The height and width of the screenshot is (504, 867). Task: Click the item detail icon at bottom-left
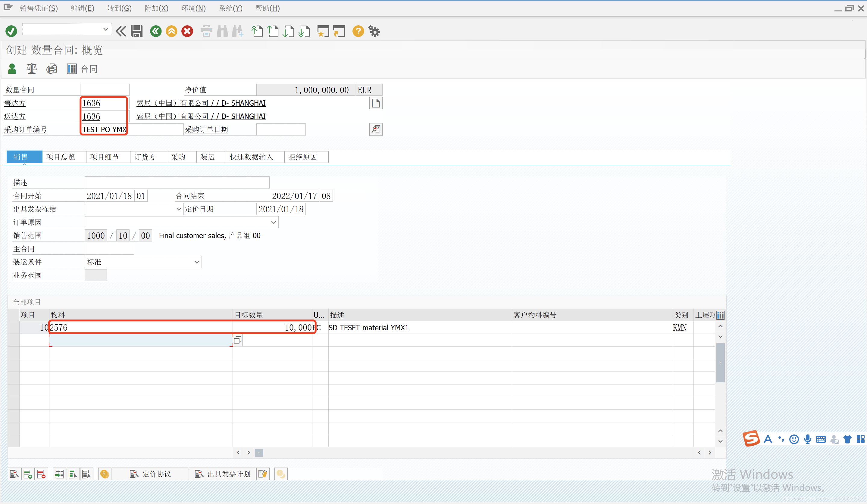point(14,474)
